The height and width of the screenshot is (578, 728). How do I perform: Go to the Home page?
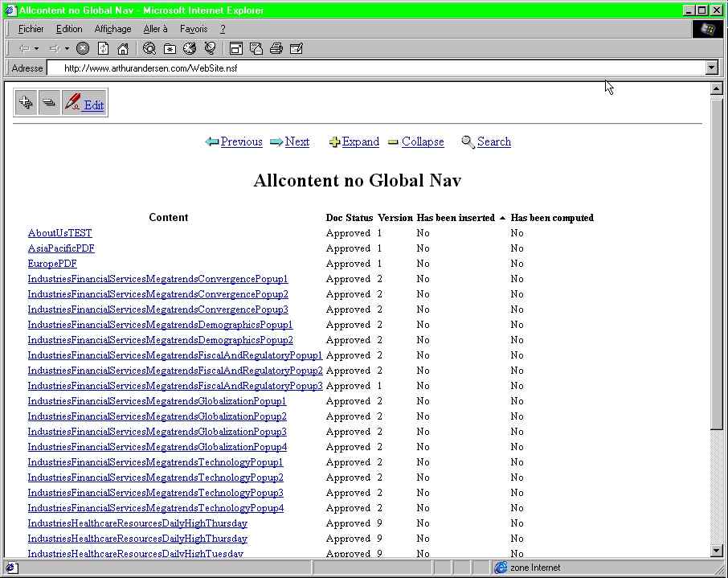(123, 48)
